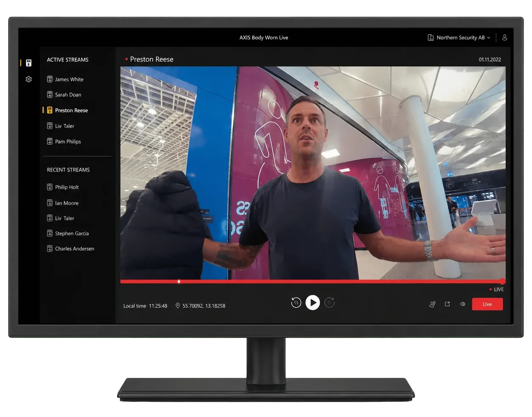Click the highlighted camera icon beside Preston Reese
532x417 pixels.
click(50, 110)
